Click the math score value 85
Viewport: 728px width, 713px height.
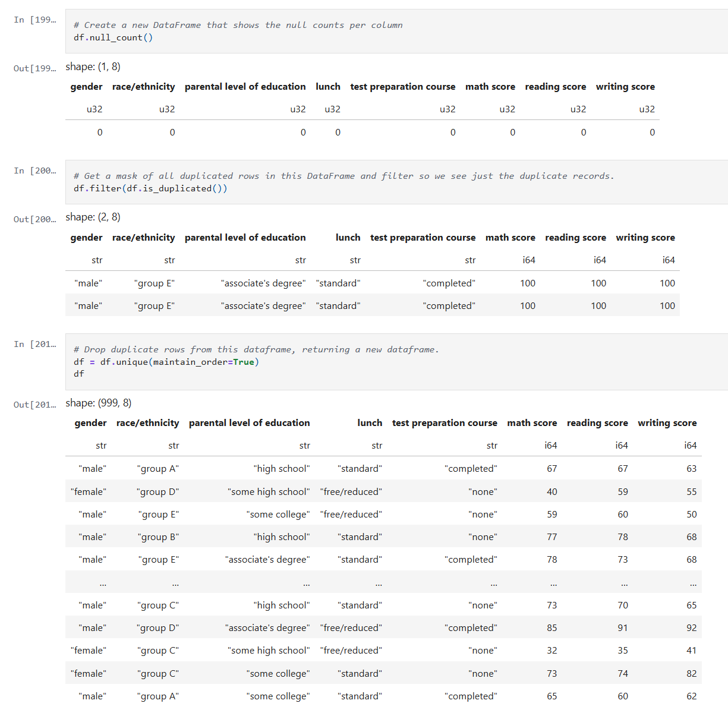[551, 628]
